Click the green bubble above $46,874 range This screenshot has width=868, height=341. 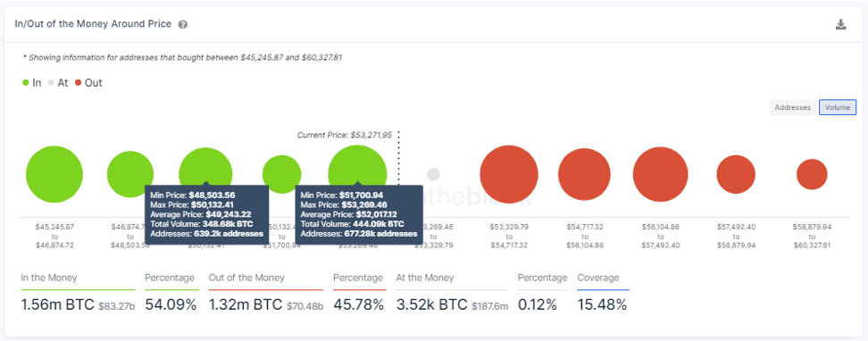(130, 174)
